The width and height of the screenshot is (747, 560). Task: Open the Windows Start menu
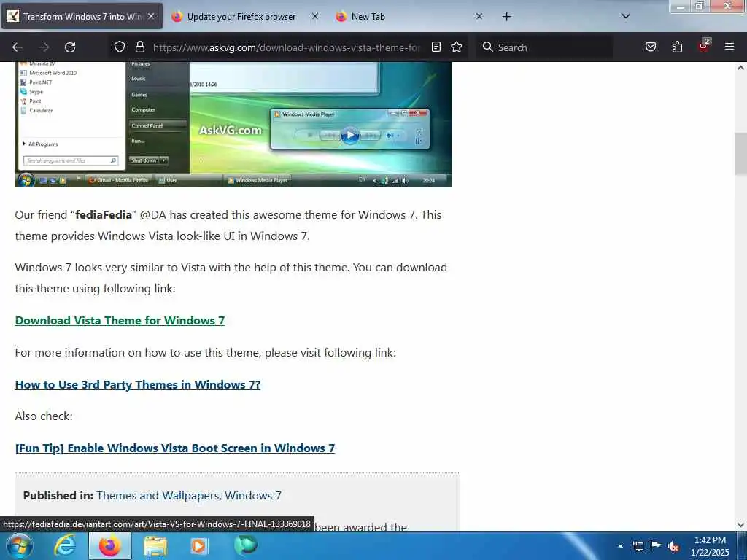pyautogui.click(x=19, y=545)
